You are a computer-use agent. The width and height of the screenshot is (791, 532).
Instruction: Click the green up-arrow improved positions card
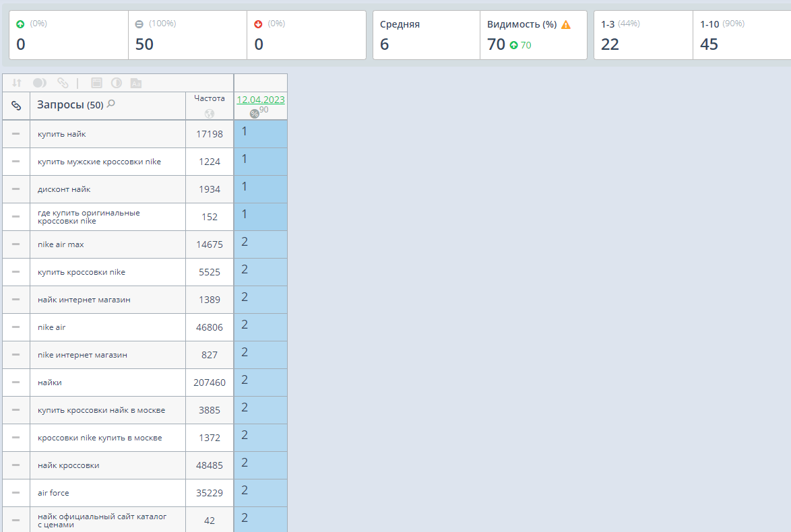69,35
